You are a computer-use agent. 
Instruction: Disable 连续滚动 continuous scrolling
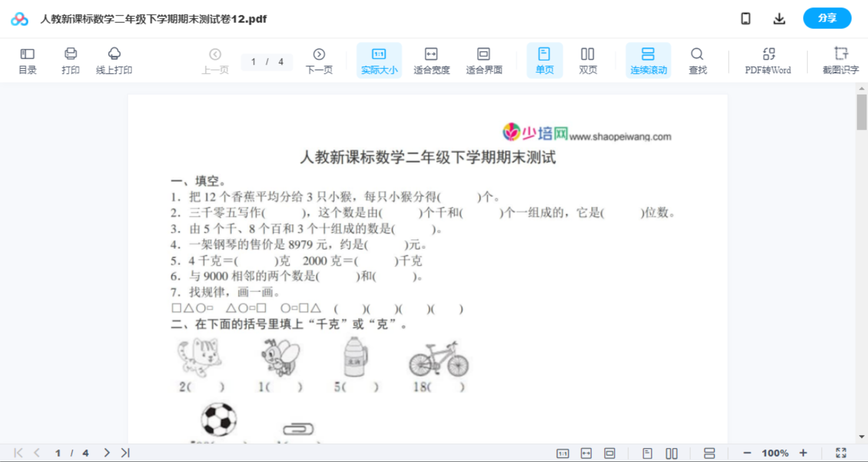click(648, 60)
